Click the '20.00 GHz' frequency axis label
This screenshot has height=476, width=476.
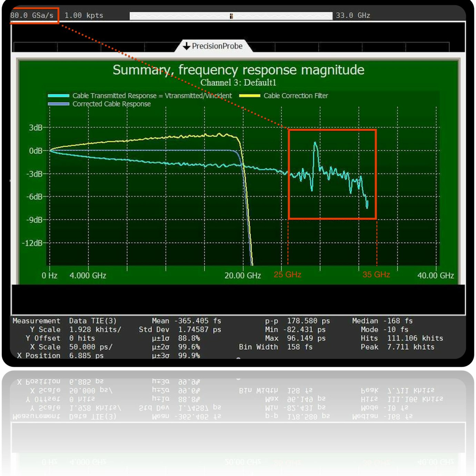pos(243,275)
